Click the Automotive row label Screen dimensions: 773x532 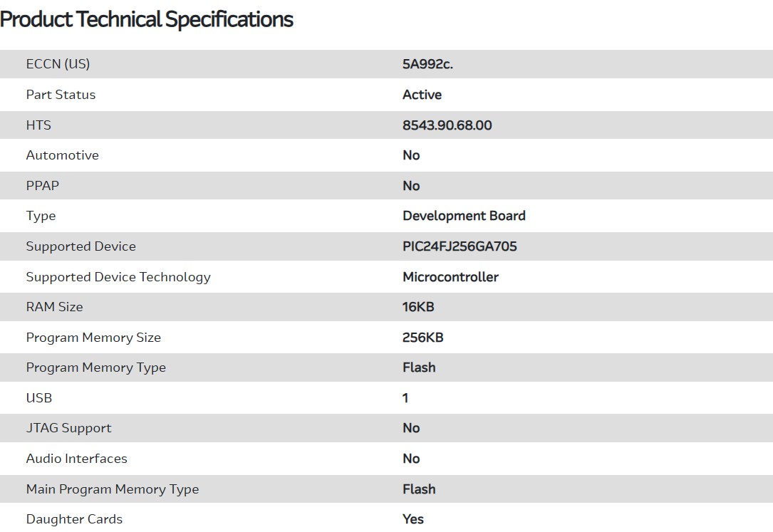62,155
